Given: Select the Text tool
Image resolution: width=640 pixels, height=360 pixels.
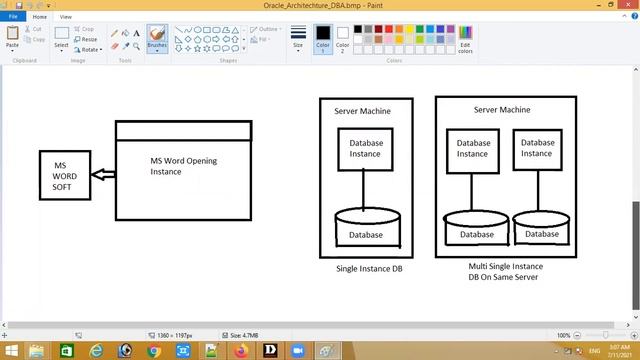Looking at the screenshot, I should pos(136,33).
